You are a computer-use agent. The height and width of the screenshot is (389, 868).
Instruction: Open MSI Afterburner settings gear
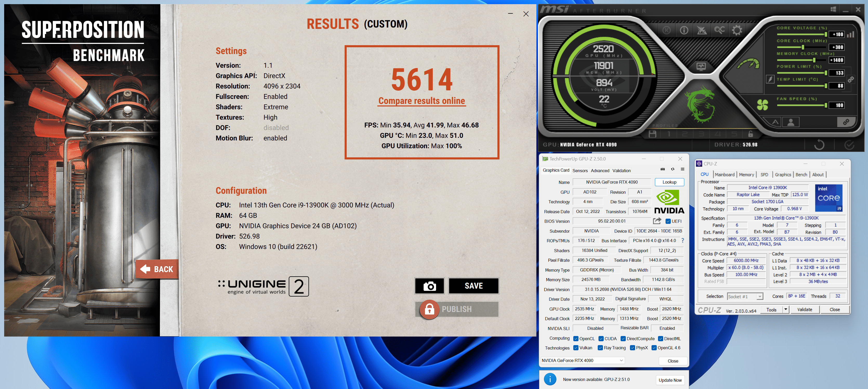(x=737, y=30)
